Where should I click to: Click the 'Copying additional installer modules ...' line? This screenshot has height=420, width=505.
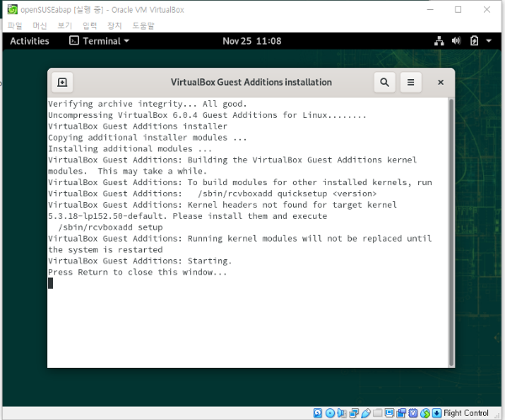point(147,137)
